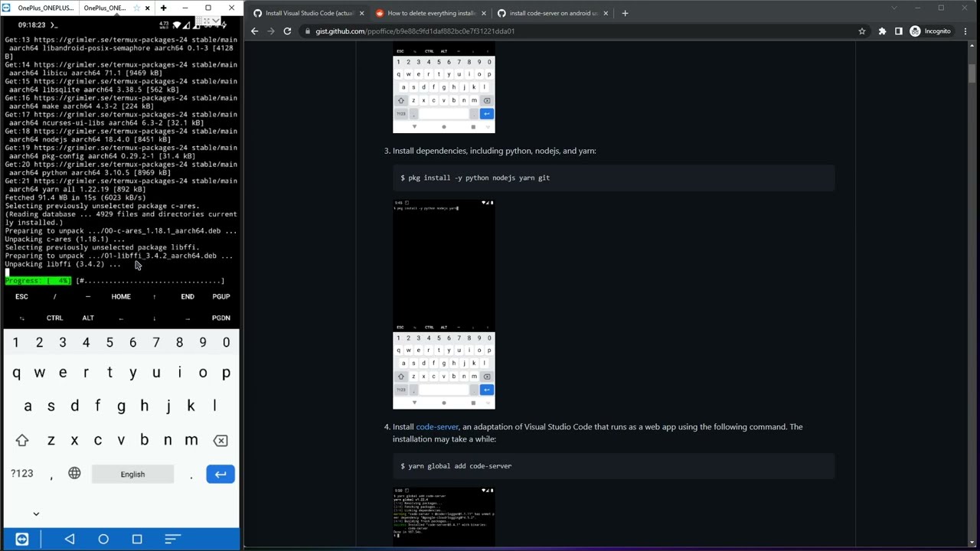Image resolution: width=980 pixels, height=551 pixels.
Task: Tap the globe language switch key
Action: (x=74, y=474)
